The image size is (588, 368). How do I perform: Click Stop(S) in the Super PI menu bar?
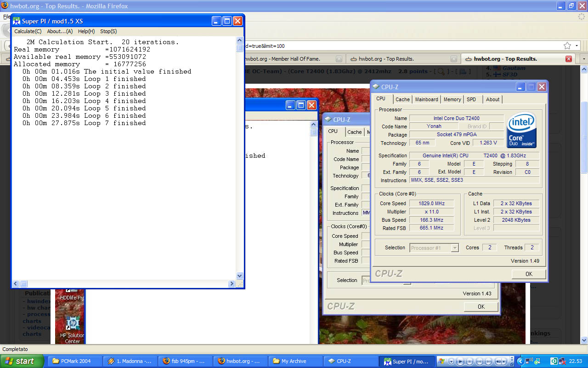pos(108,31)
